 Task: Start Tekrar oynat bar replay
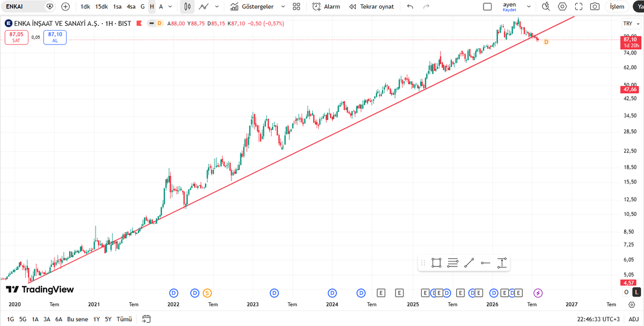(371, 6)
